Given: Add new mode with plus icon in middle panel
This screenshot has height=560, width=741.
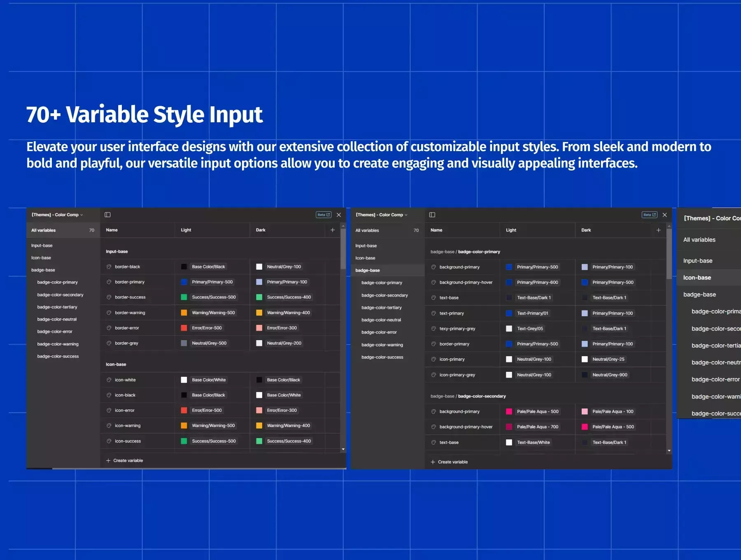Looking at the screenshot, I should pos(658,230).
